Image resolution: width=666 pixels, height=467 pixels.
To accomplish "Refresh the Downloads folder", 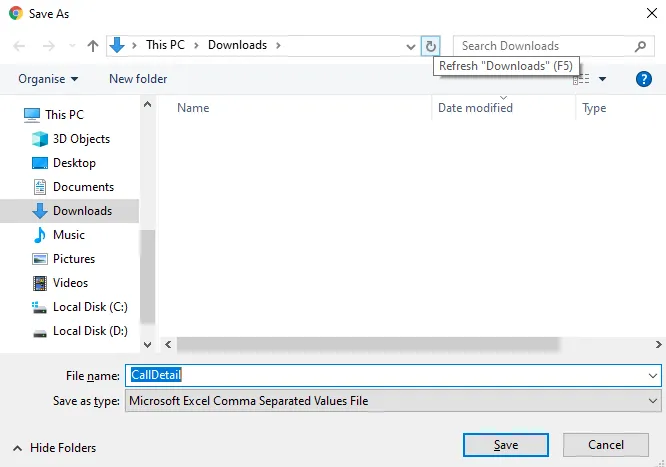I will tap(430, 46).
